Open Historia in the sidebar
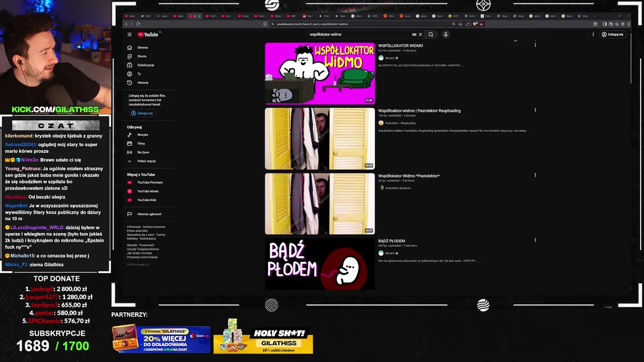The height and width of the screenshot is (362, 644). pyautogui.click(x=138, y=82)
